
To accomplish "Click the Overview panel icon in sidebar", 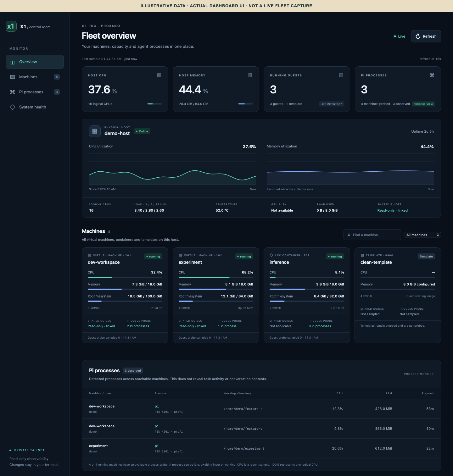I will click(13, 62).
